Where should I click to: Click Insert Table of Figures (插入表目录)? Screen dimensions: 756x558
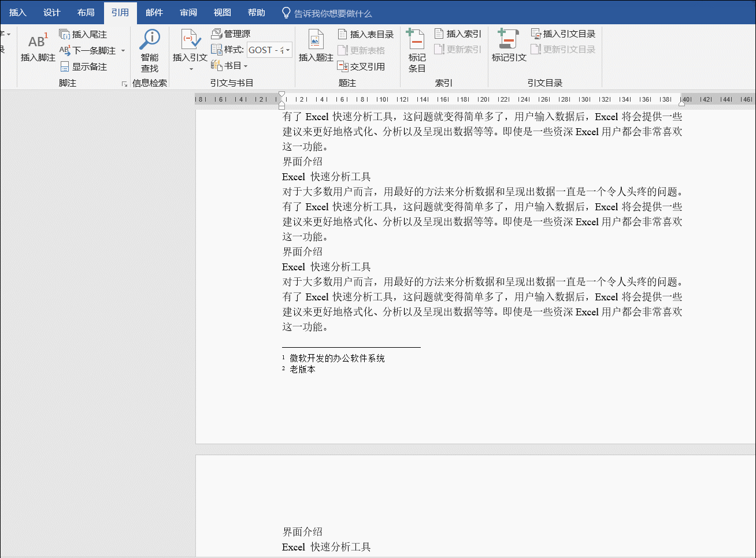click(x=366, y=34)
